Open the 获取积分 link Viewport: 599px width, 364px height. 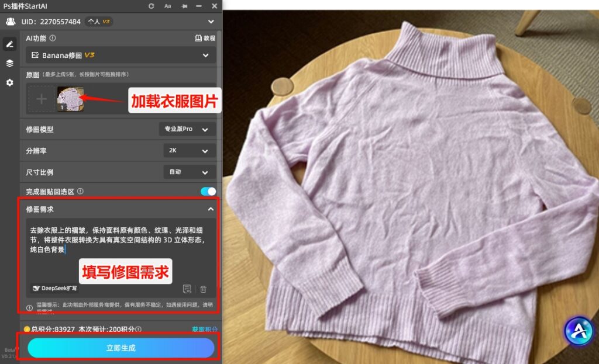tap(204, 329)
